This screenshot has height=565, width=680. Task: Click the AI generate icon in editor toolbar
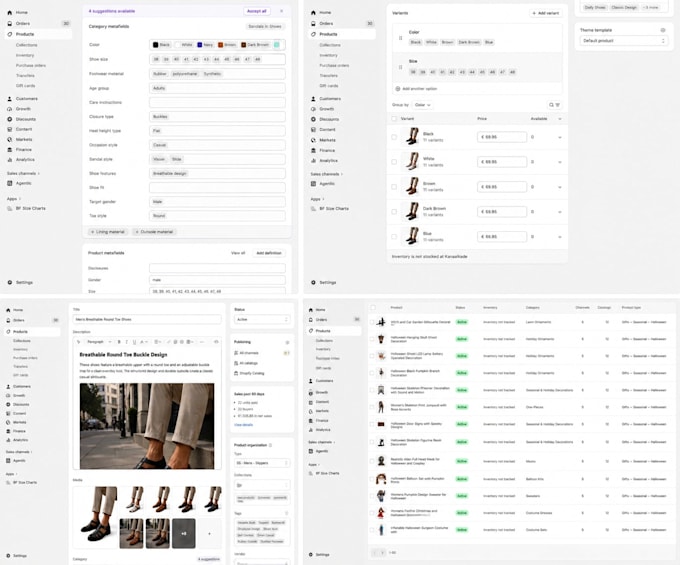[x=78, y=342]
